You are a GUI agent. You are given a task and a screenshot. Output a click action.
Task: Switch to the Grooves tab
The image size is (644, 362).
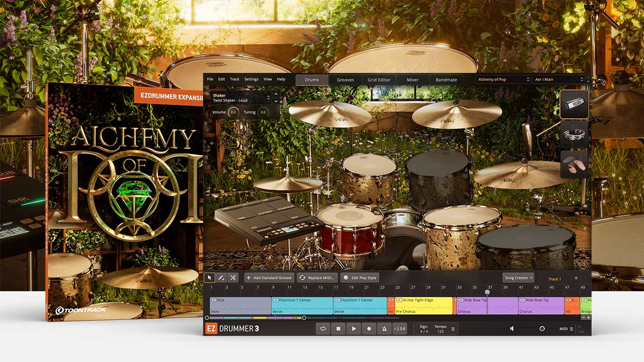(345, 79)
